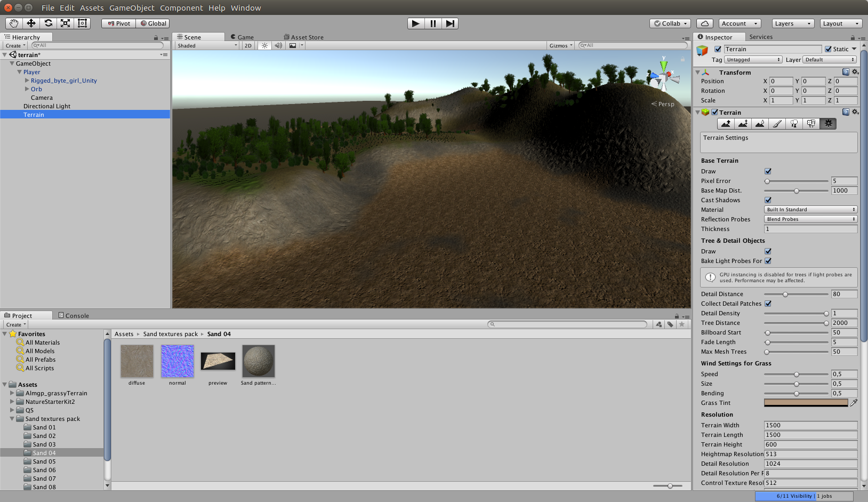The width and height of the screenshot is (868, 502).
Task: Toggle scene lighting sun icon
Action: (x=264, y=46)
